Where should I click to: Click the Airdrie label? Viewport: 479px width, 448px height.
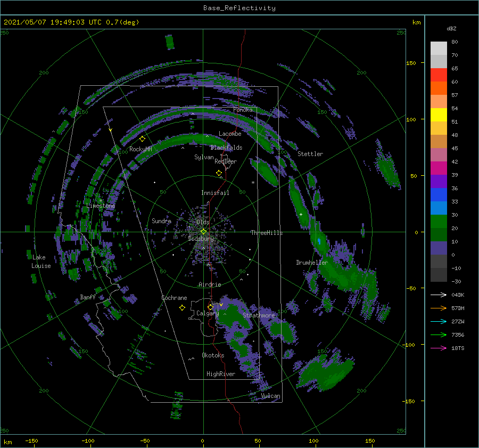(210, 284)
